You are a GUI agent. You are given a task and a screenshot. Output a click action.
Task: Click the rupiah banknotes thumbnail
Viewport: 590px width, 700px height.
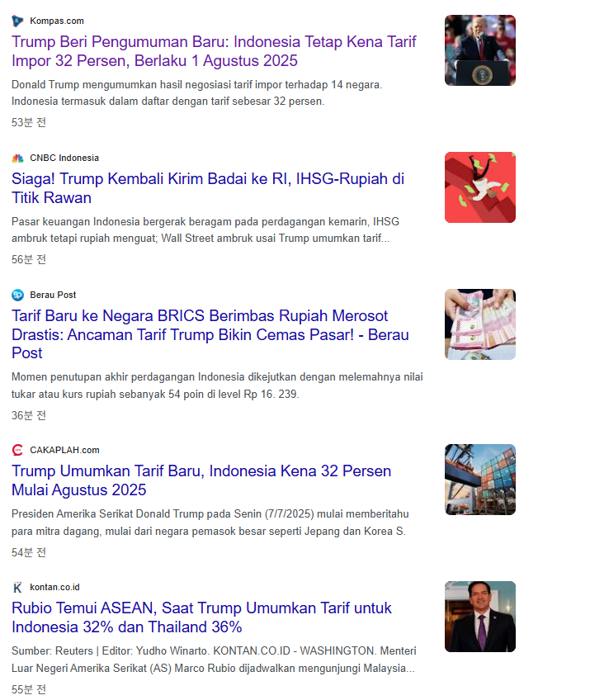click(x=479, y=324)
